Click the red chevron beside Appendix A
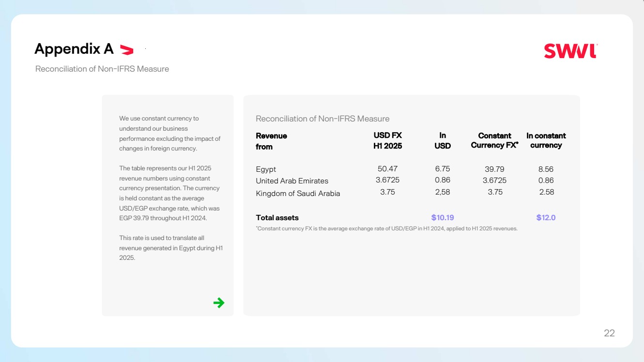Image resolution: width=644 pixels, height=362 pixels. pos(126,49)
